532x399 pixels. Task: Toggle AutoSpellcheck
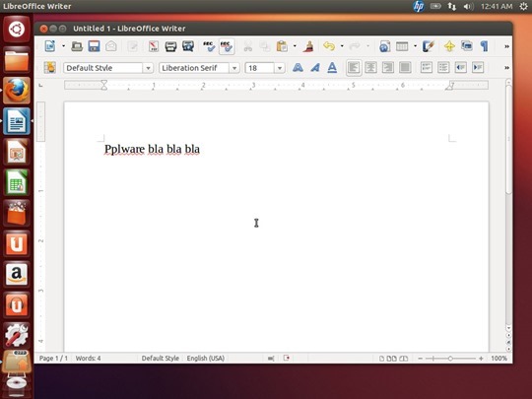227,46
